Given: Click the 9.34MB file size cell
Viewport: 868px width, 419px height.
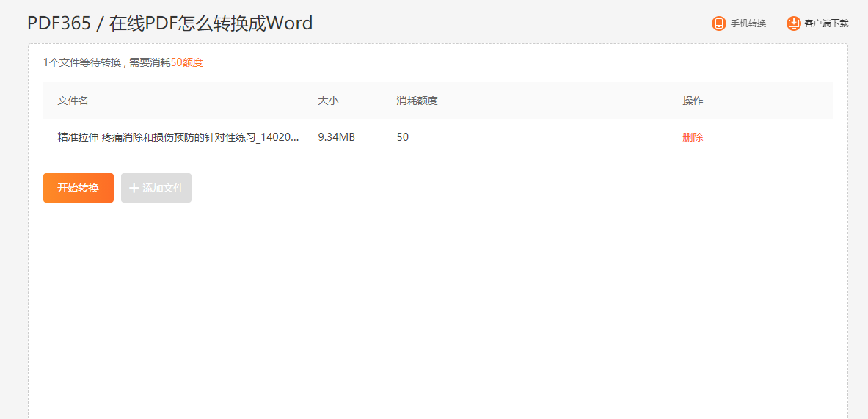Looking at the screenshot, I should (x=336, y=137).
